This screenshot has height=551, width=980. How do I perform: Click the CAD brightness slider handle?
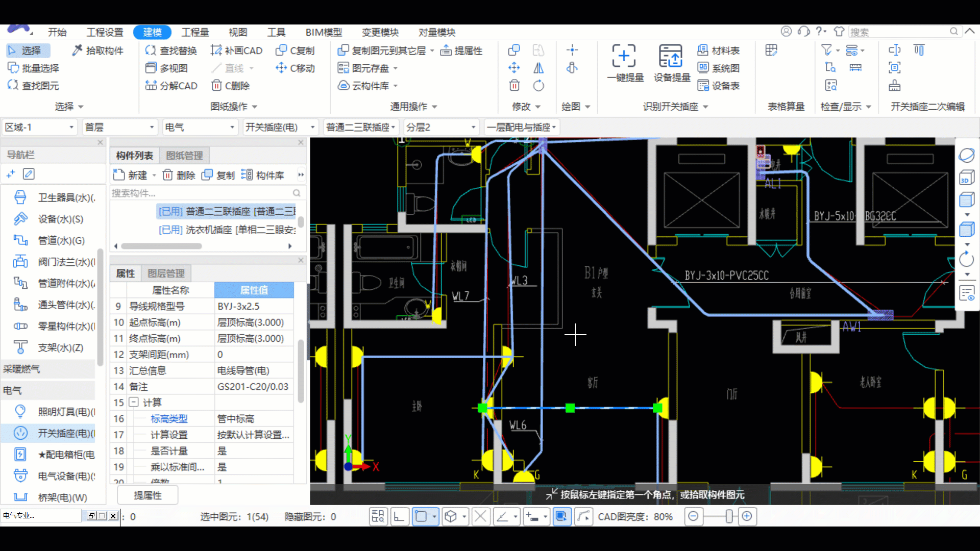point(729,516)
